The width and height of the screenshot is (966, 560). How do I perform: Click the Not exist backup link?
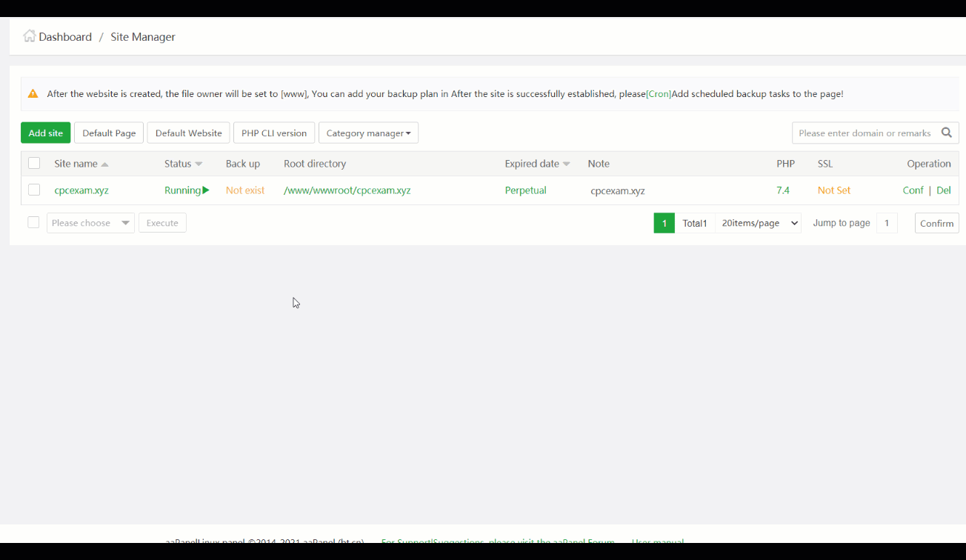[245, 190]
